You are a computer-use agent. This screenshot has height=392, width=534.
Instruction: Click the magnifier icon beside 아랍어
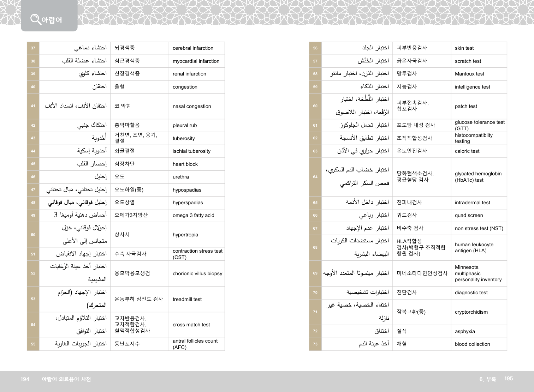coord(35,19)
